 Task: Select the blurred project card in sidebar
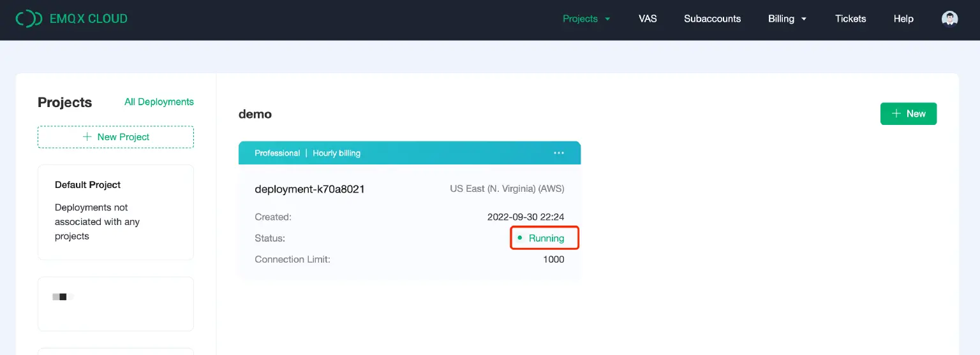click(115, 303)
